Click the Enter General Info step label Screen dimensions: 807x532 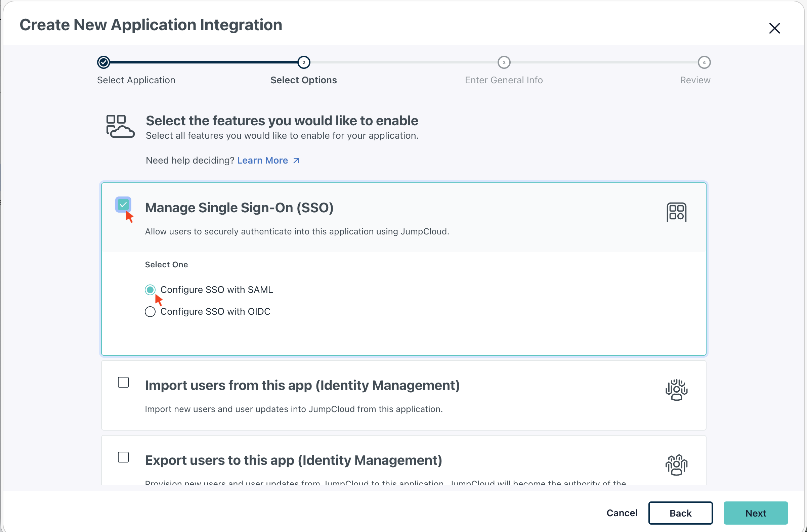tap(503, 80)
